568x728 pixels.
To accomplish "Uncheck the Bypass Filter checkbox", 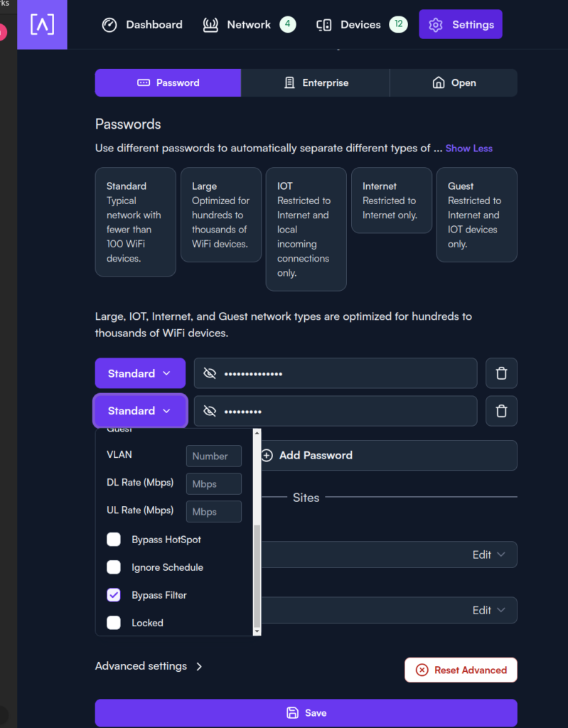I will 114,595.
